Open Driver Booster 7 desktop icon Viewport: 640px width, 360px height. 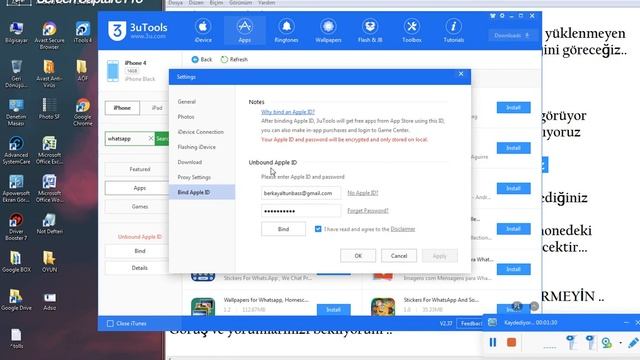coord(16,227)
